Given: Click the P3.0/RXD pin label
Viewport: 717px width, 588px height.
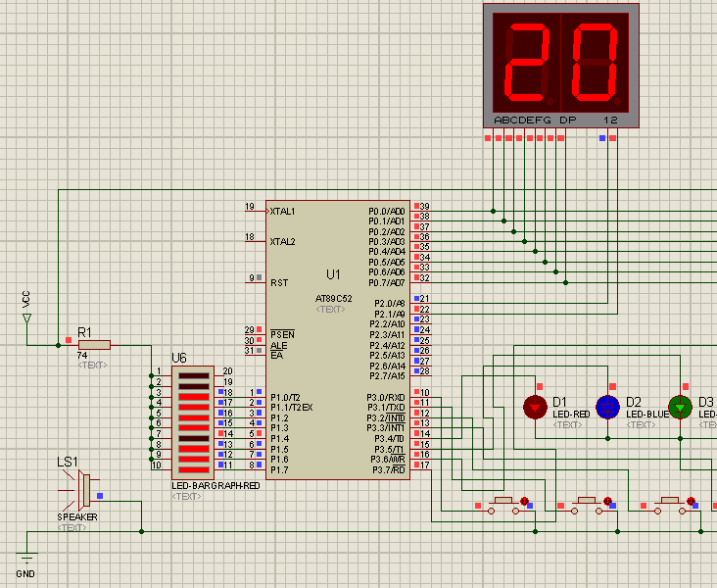Looking at the screenshot, I should click(x=386, y=397).
